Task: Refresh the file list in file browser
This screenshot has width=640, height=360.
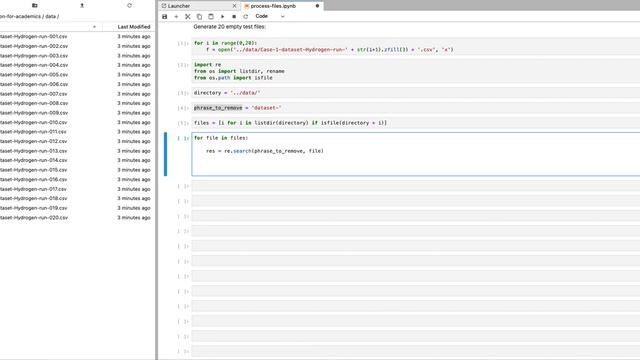Action: coord(129,5)
